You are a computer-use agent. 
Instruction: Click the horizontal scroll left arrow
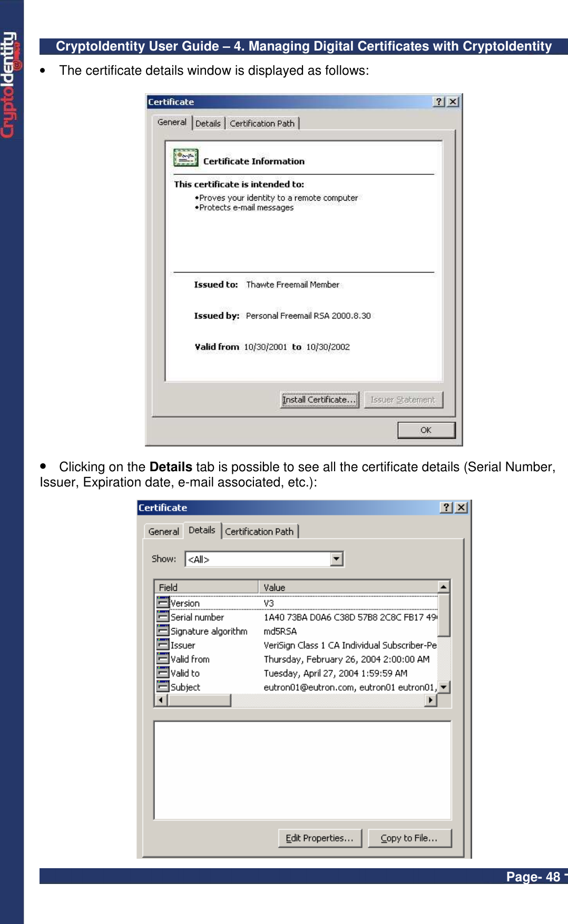(161, 700)
